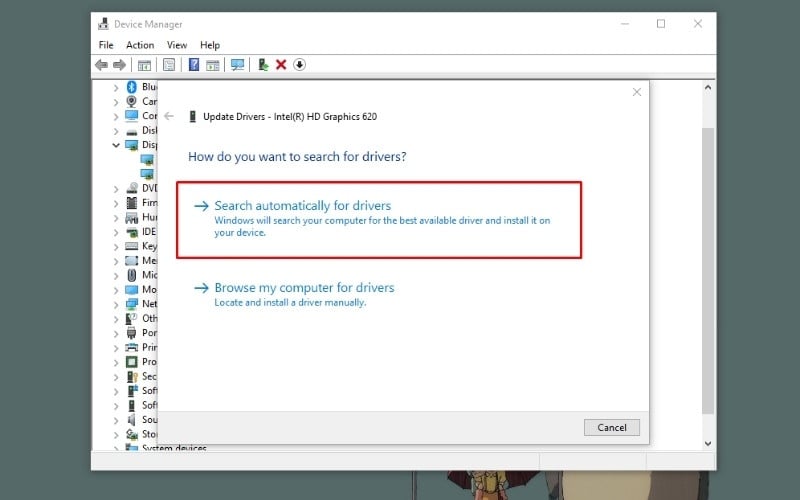This screenshot has height=500, width=800.
Task: Click the Back arrow in Device Manager toolbar
Action: pos(102,65)
